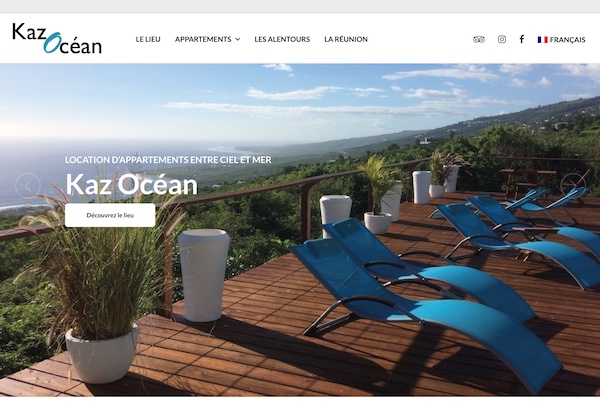Open the Facebook page icon
Viewport: 600px width, 415px height.
(x=522, y=39)
